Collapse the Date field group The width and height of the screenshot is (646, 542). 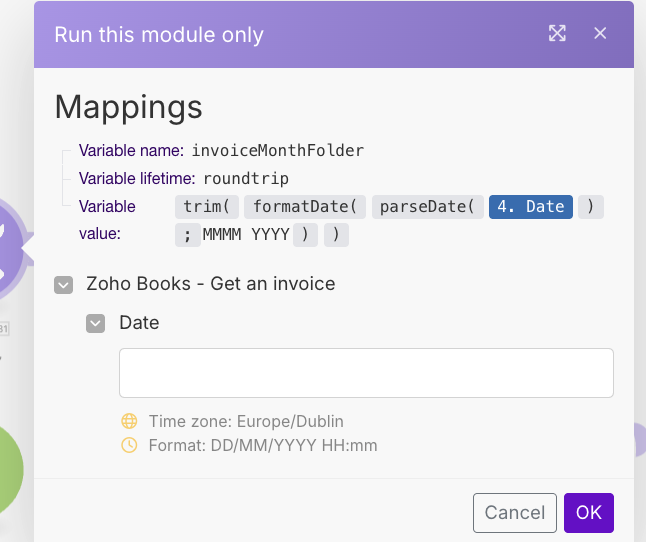[x=96, y=323]
